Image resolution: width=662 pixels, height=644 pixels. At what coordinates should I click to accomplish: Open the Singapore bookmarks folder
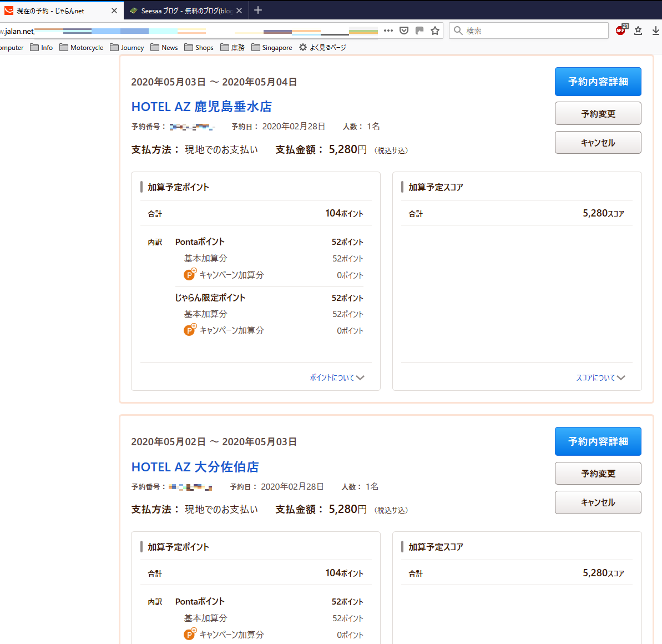[x=272, y=48]
